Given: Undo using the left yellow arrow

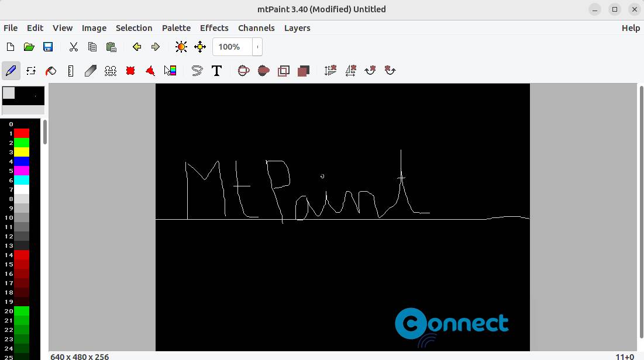Looking at the screenshot, I should click(137, 47).
